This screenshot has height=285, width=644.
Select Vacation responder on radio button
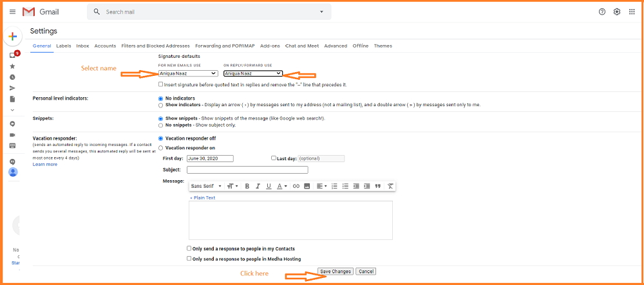[161, 148]
